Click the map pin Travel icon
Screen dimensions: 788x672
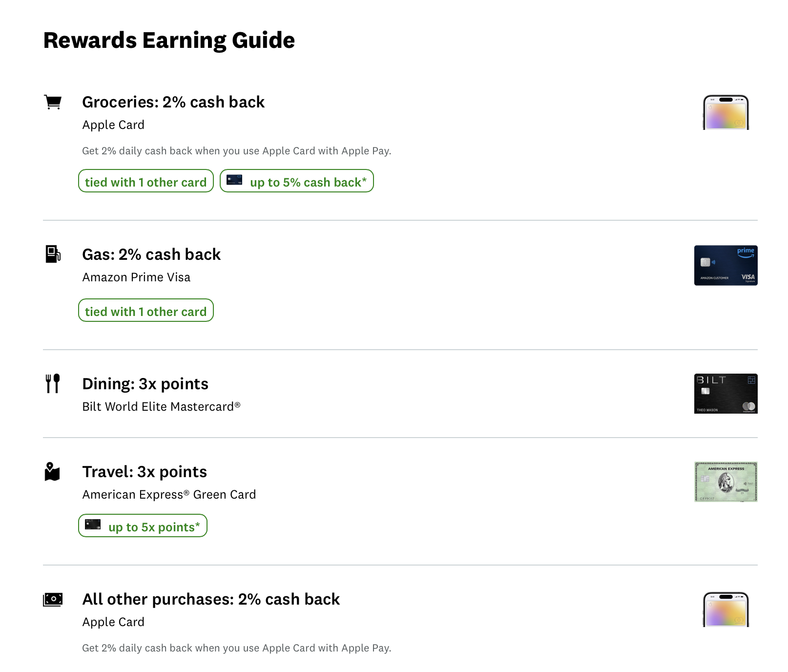pyautogui.click(x=52, y=472)
